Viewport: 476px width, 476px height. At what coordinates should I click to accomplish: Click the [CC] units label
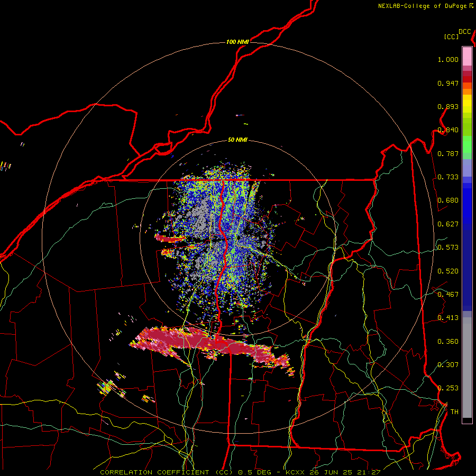pos(451,36)
